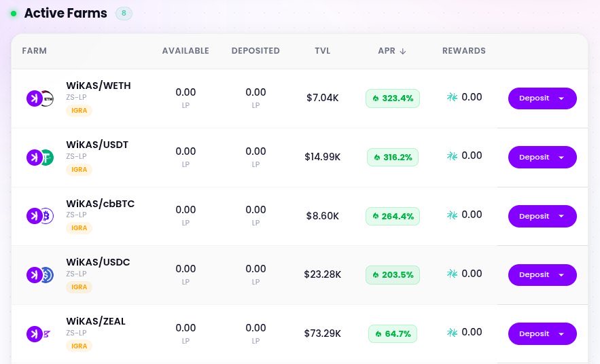The height and width of the screenshot is (364, 600).
Task: Click rewards 0.00 value in WiKAS/USDC row
Action: pos(472,274)
